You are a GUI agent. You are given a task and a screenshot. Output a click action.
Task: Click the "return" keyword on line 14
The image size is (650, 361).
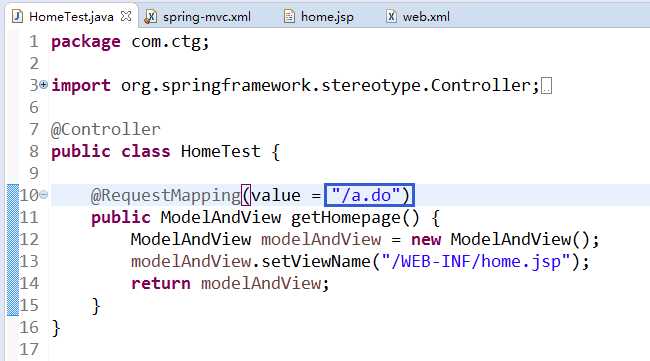click(161, 283)
